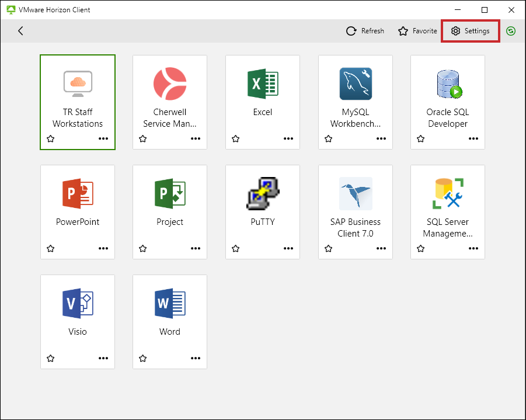This screenshot has width=526, height=420.
Task: Launch the Word application icon
Action: [170, 303]
